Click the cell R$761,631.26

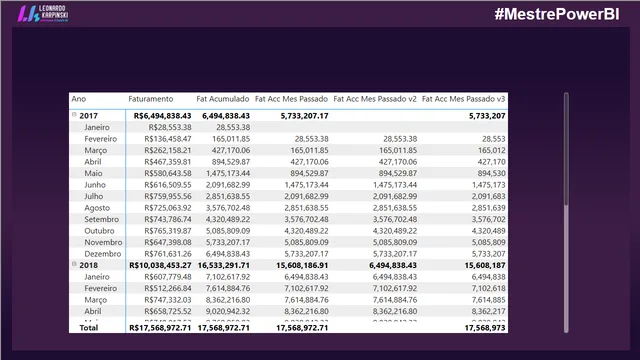(168, 253)
